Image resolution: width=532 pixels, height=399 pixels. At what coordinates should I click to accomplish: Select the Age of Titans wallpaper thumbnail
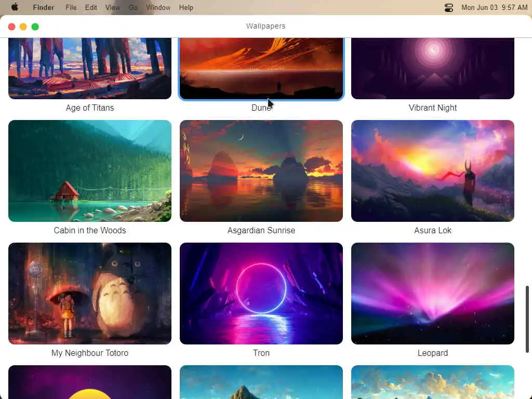tap(90, 69)
